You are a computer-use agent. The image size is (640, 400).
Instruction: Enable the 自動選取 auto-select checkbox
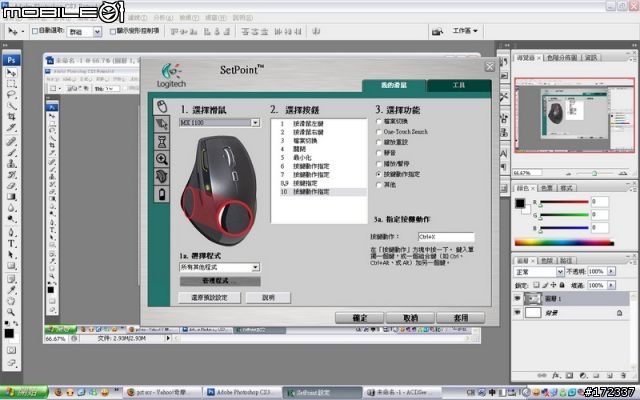point(35,31)
